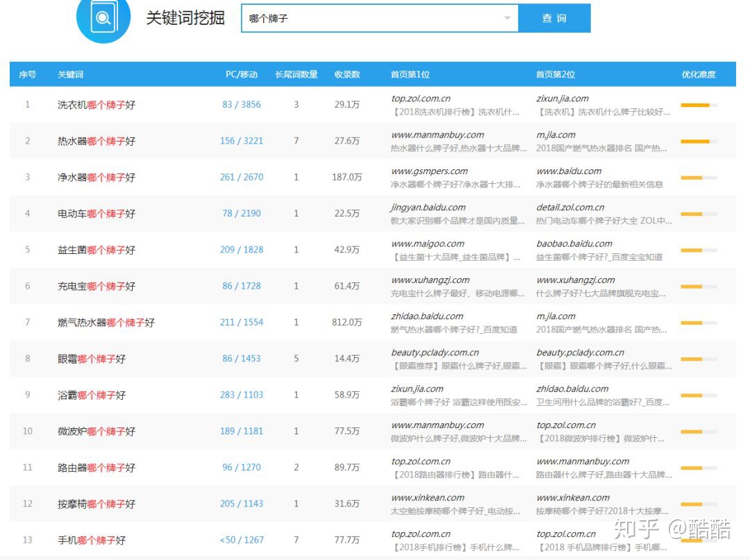750x560 pixels.
Task: Click difficulty bar for 热水器哪个牌子好 row
Action: 699,142
